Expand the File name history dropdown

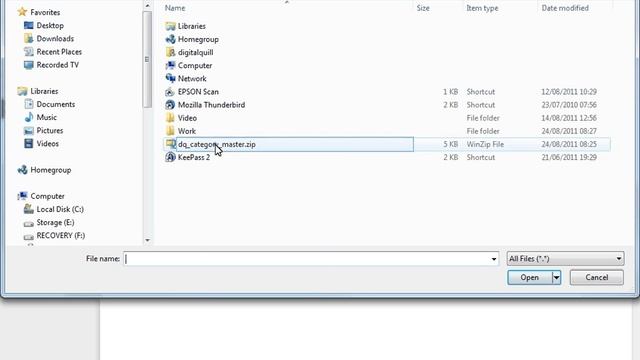[x=493, y=259]
